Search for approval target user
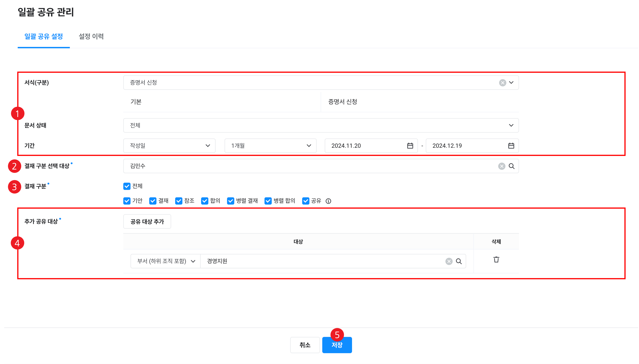The height and width of the screenshot is (364, 639). pyautogui.click(x=511, y=166)
